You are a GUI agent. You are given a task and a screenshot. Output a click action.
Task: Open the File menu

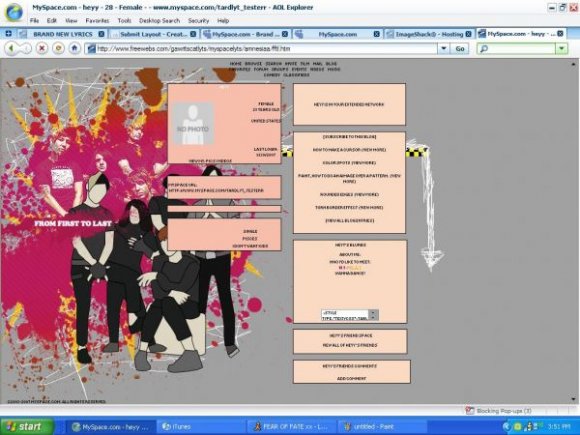[34, 21]
